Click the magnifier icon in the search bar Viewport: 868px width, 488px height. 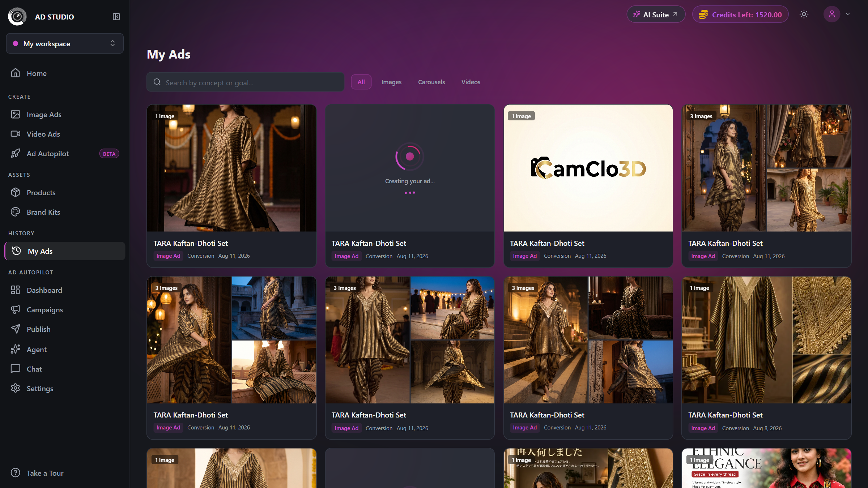(157, 82)
